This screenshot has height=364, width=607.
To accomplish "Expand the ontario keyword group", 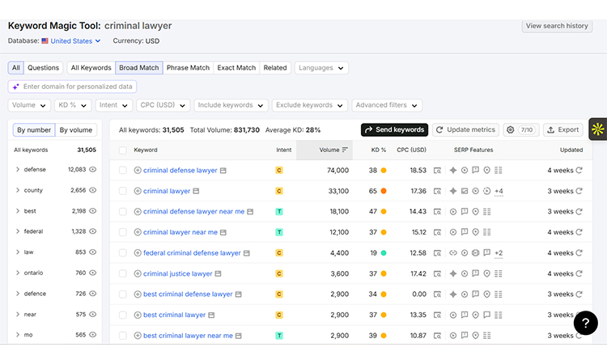I will [18, 273].
